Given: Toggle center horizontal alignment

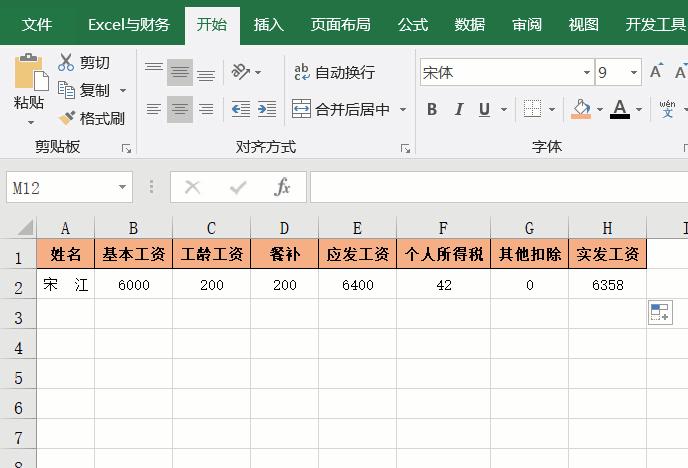Looking at the screenshot, I should tap(180, 109).
